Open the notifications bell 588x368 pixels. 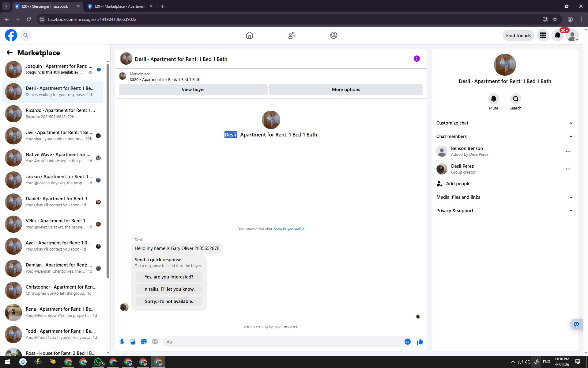(558, 35)
